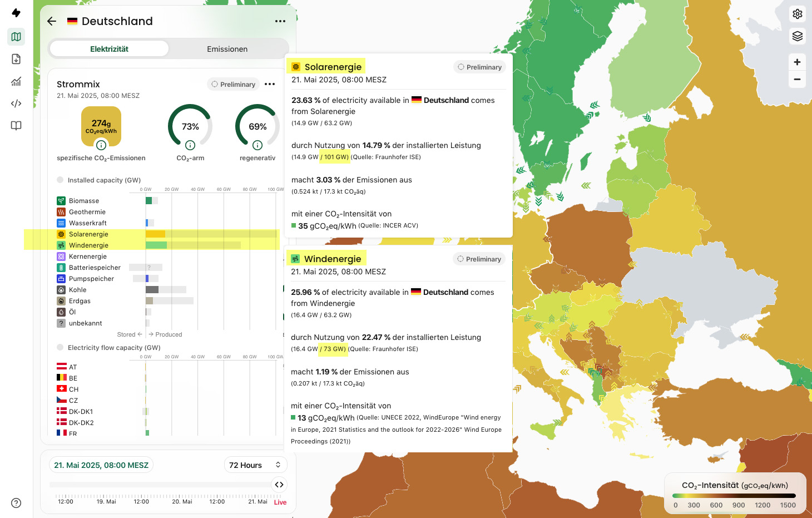Toggle the Installed capacity (GW) switch
812x518 pixels.
pos(60,180)
